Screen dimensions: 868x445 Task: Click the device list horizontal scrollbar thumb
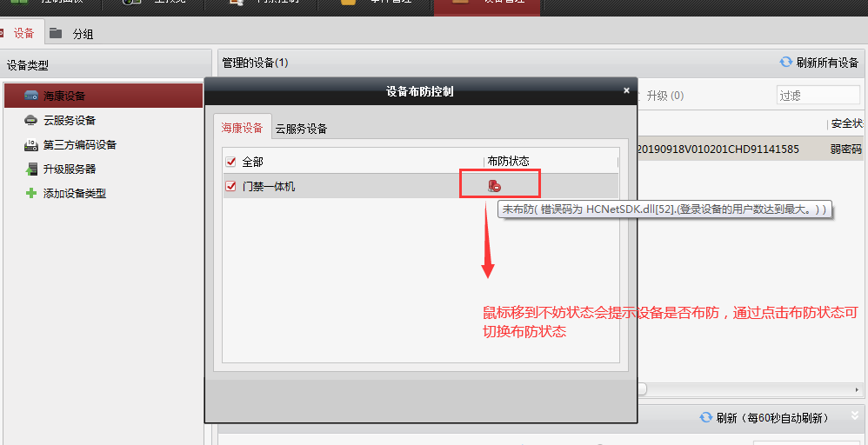click(x=642, y=389)
